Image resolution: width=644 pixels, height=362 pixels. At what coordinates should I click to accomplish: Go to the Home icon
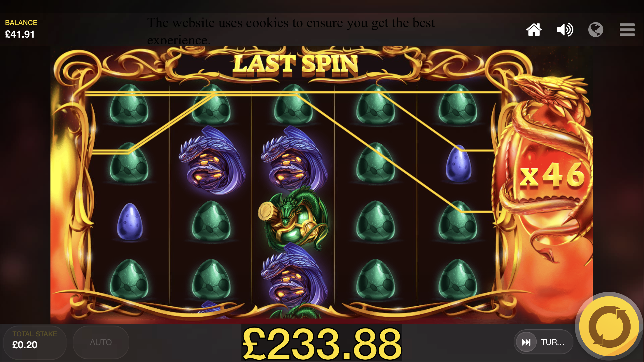(x=534, y=29)
